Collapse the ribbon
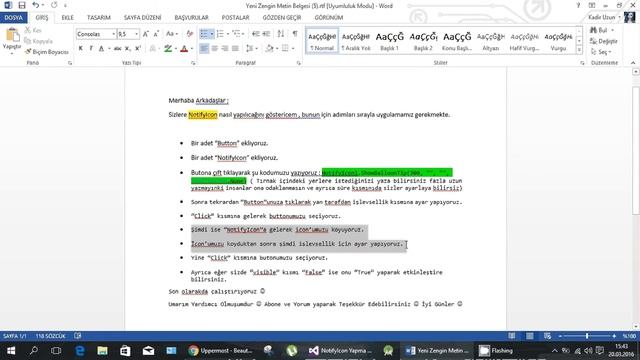Screen dimensions: 640x360 click(x=633, y=63)
